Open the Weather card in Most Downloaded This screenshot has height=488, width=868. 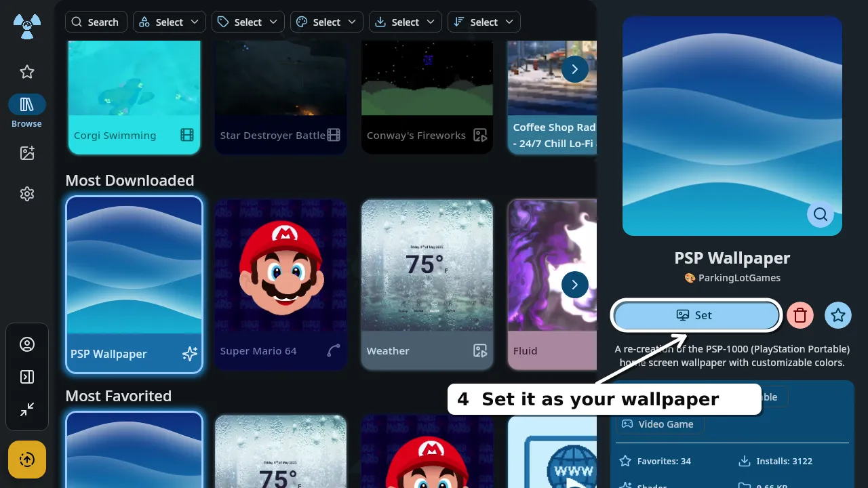click(x=427, y=285)
